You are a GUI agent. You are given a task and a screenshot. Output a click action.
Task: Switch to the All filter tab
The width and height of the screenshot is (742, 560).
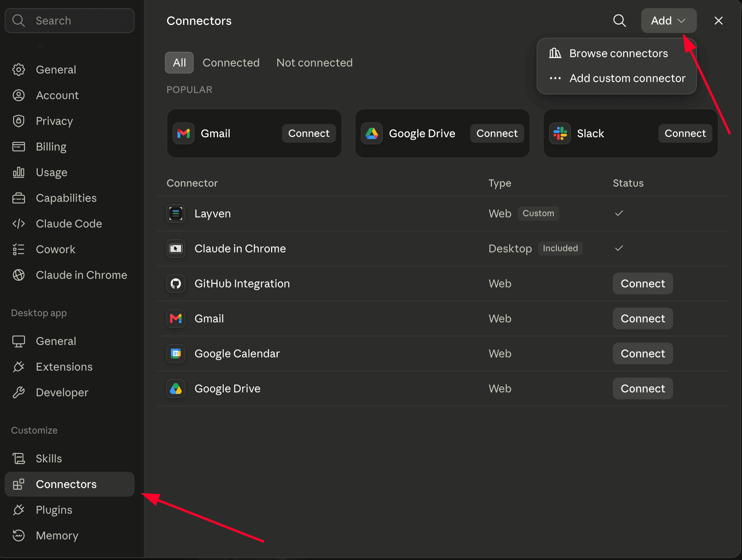[x=179, y=63]
